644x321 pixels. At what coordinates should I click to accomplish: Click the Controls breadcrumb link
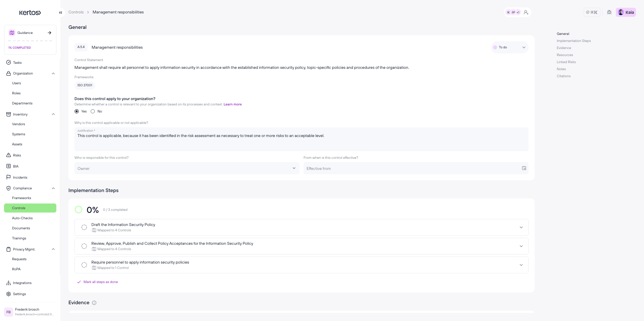coord(76,12)
